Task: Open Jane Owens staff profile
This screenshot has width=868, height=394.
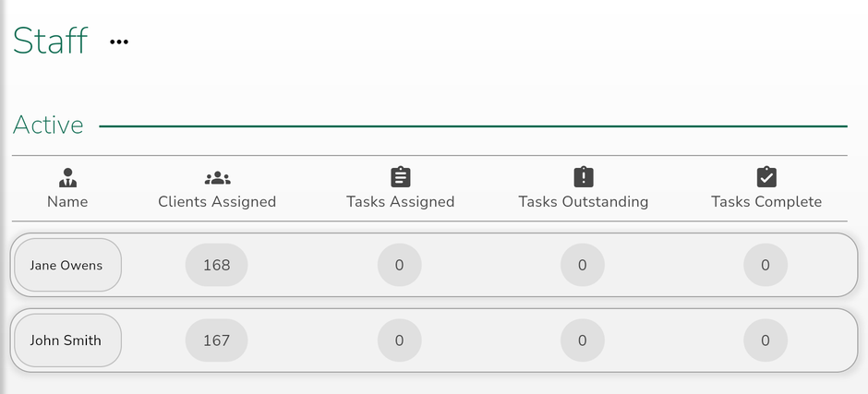Action: pos(67,265)
